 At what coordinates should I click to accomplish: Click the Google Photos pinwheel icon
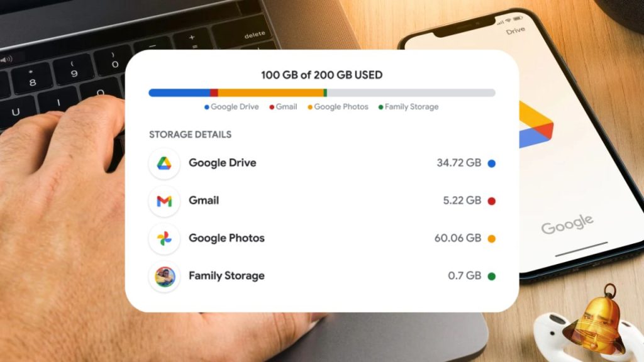(164, 238)
